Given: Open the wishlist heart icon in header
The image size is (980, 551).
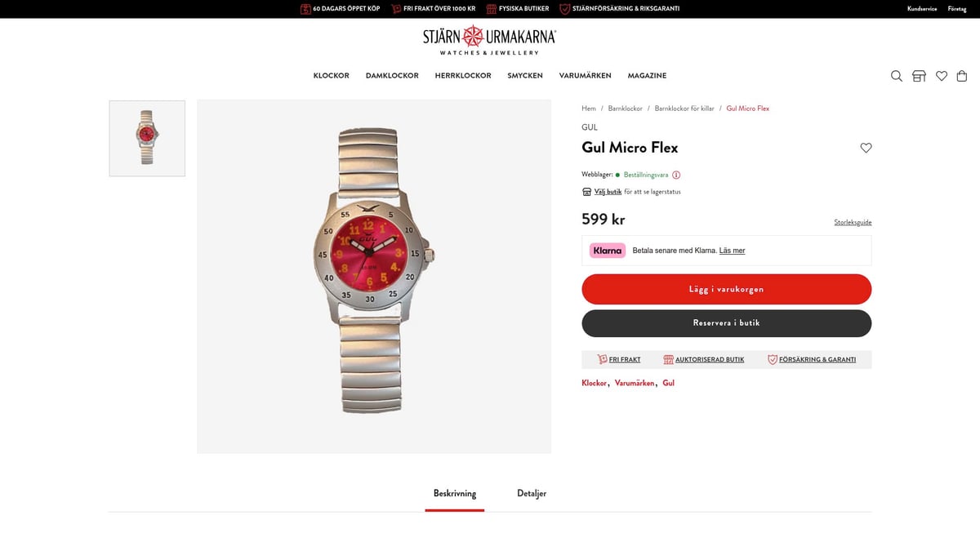Looking at the screenshot, I should pyautogui.click(x=942, y=76).
